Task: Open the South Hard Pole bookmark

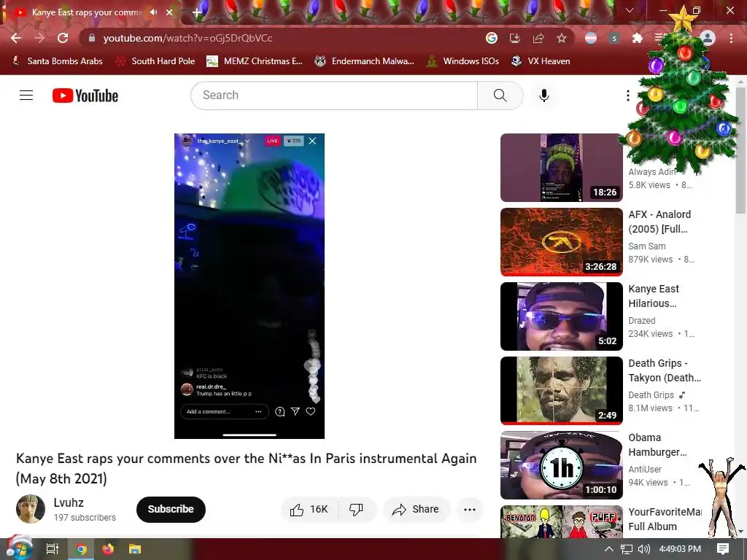Action: (x=155, y=61)
